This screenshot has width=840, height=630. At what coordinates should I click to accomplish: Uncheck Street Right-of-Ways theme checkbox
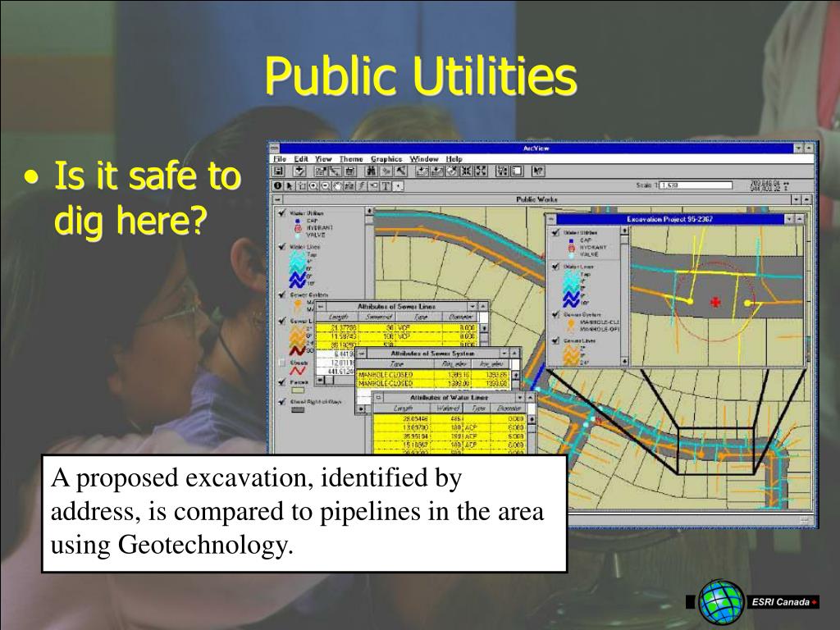[282, 401]
